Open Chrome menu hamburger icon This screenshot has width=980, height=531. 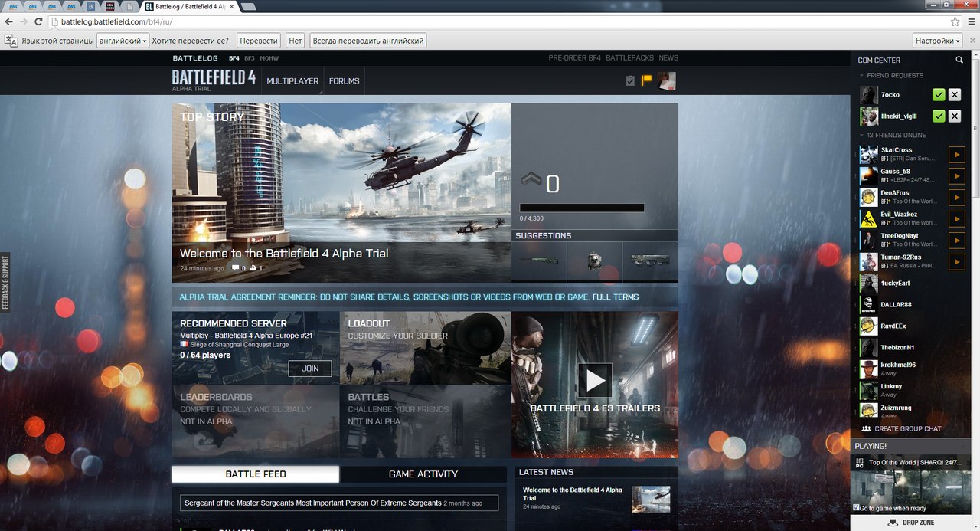(970, 22)
